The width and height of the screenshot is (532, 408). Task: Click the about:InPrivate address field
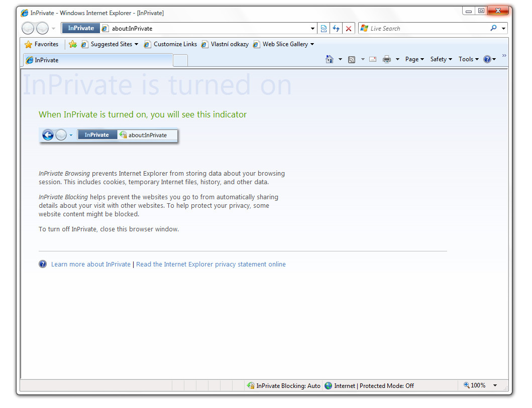[208, 29]
